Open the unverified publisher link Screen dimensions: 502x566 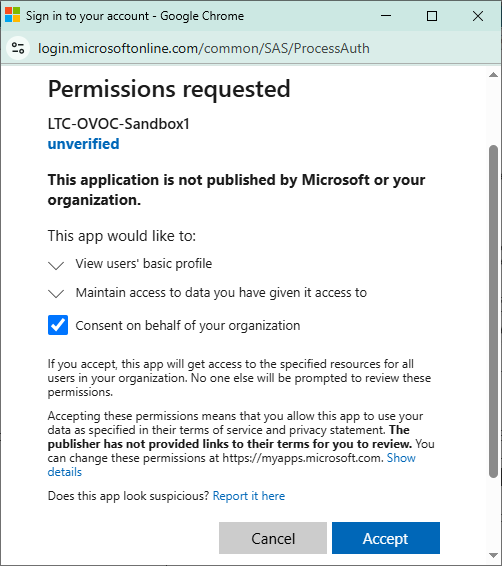click(83, 144)
